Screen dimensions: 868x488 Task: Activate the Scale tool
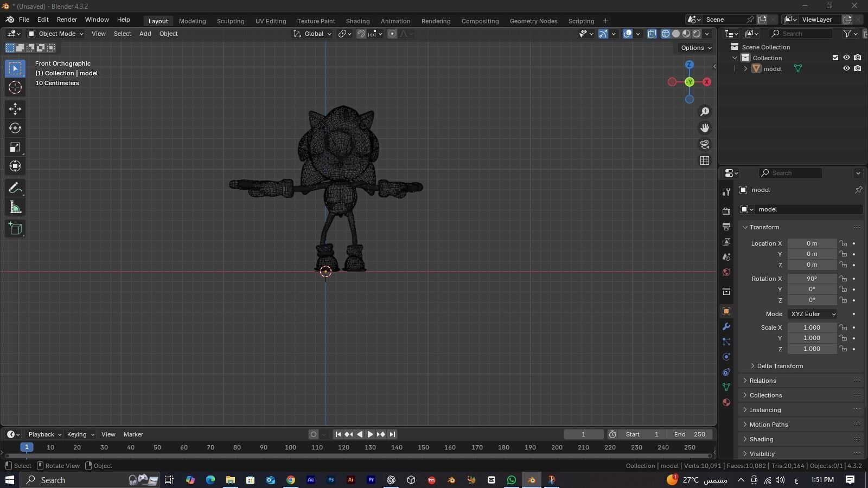(x=15, y=147)
